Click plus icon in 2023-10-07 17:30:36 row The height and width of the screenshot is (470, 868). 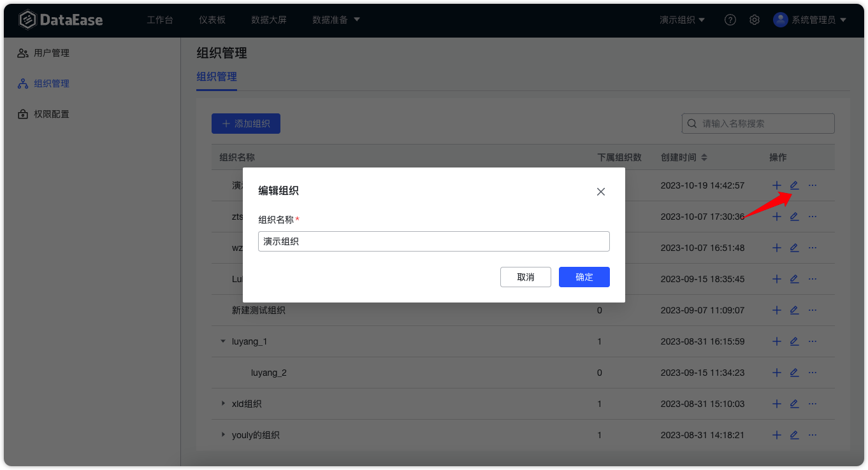(777, 217)
